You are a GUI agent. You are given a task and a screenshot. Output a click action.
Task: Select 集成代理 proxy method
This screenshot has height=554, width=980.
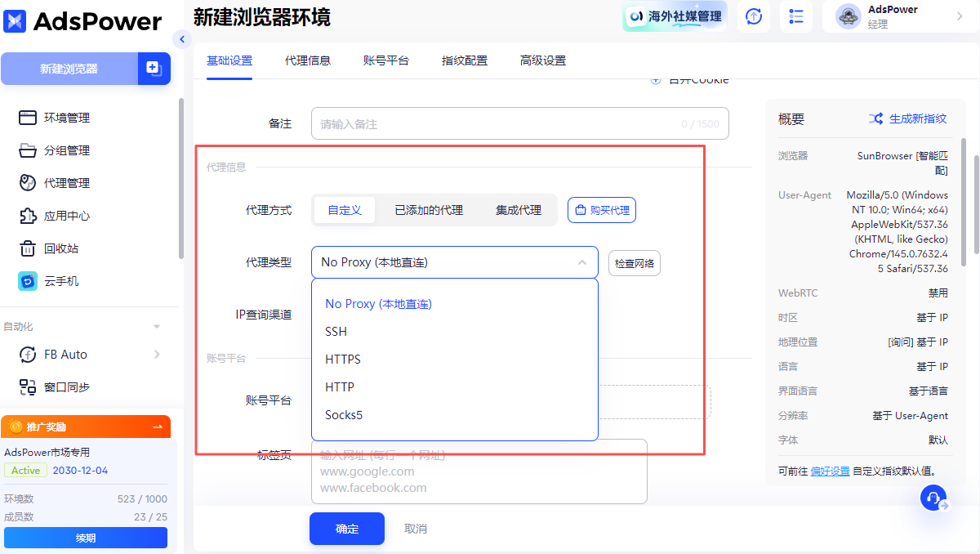point(519,210)
